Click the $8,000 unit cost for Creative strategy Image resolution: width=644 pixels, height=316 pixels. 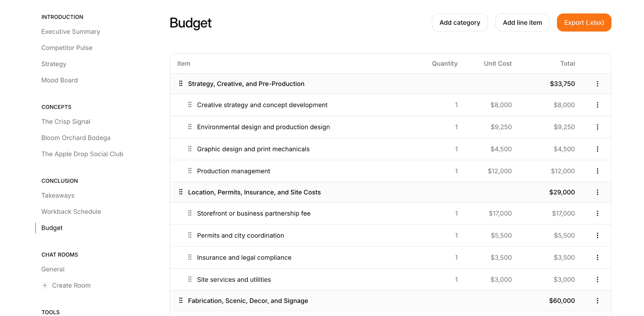[501, 105]
